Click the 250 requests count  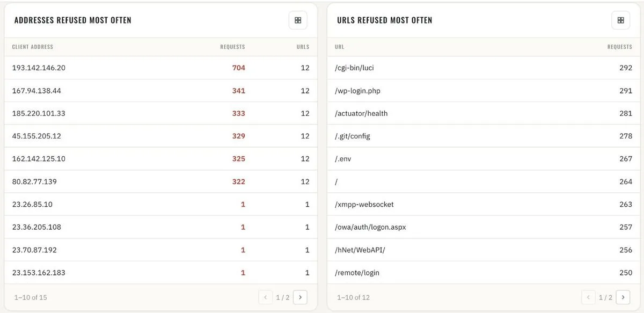pos(626,273)
